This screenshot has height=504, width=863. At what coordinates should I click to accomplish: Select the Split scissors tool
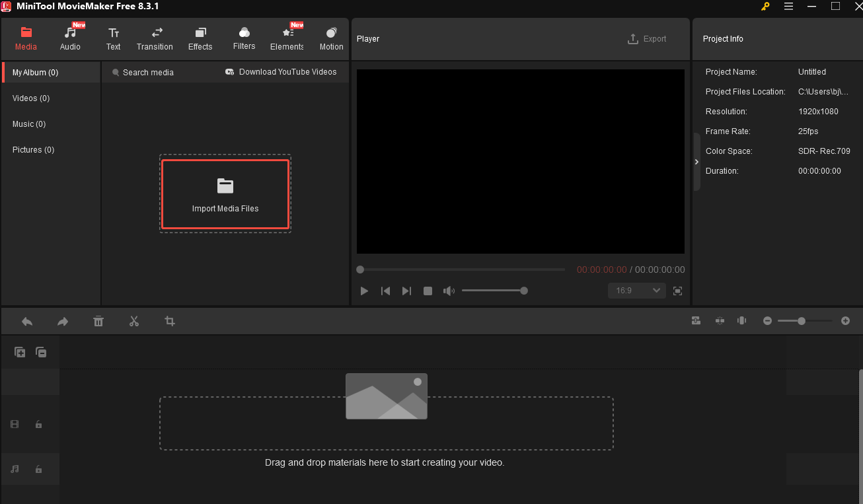click(134, 321)
